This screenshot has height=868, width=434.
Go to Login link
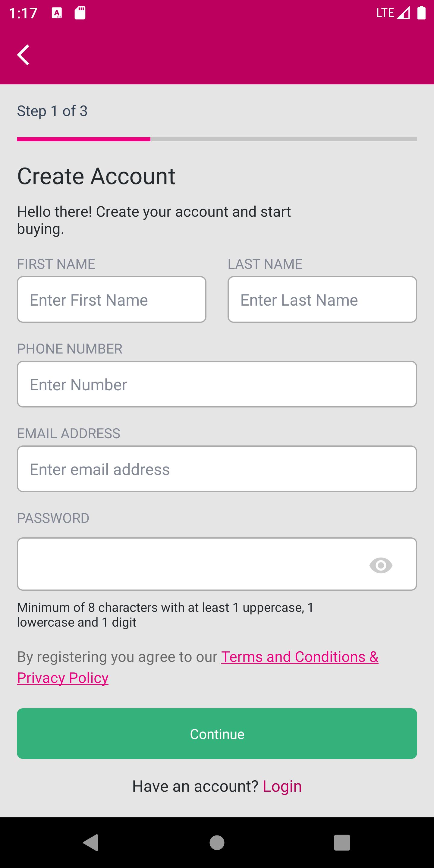pos(282,786)
